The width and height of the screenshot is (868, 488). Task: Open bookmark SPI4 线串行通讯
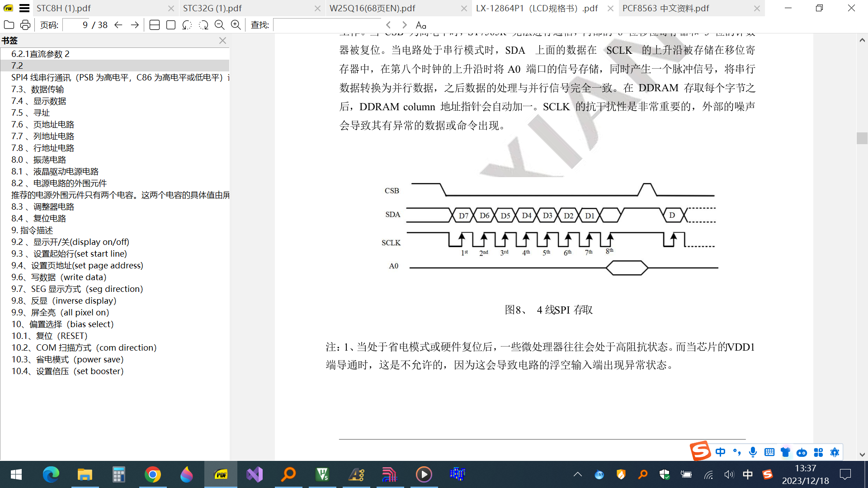(x=115, y=77)
